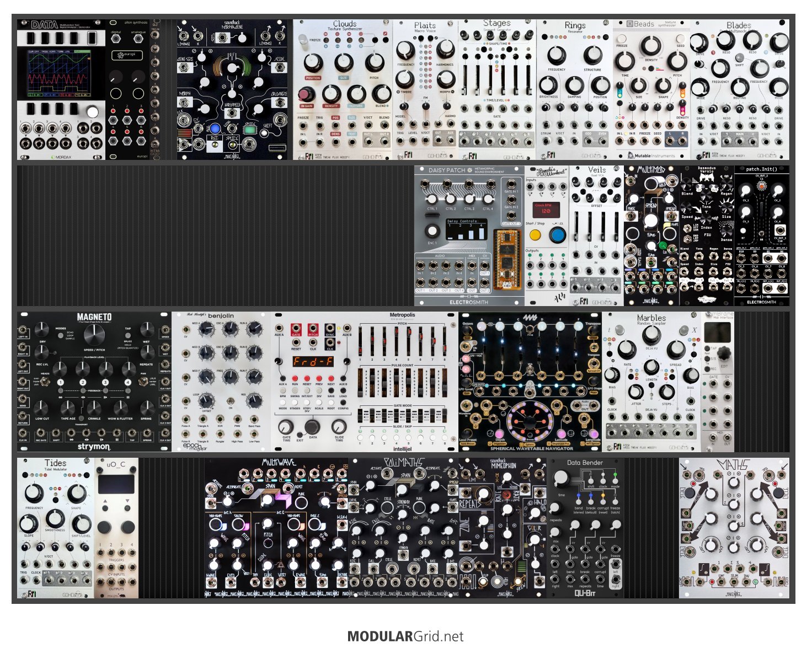Move the Veils channel 1 slider
The height and width of the screenshot is (648, 812).
(576, 228)
